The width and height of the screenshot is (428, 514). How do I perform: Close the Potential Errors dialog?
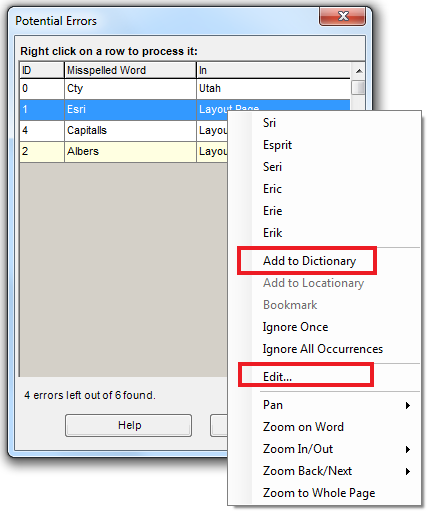(343, 16)
